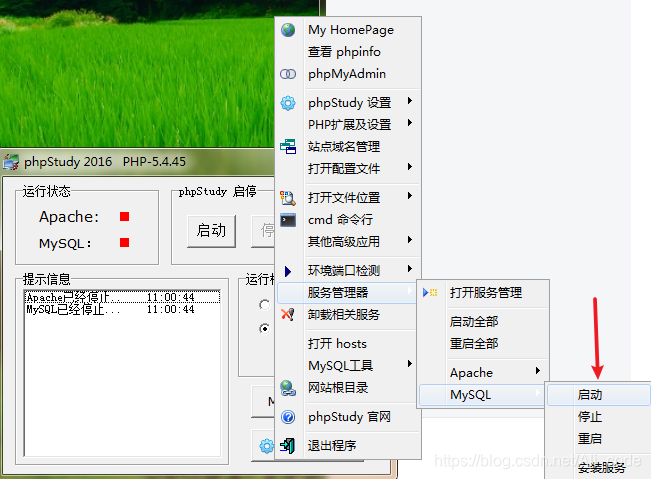The height and width of the screenshot is (479, 651).
Task: Click the gear icon at bottom of phpStudy window
Action: pos(266,446)
